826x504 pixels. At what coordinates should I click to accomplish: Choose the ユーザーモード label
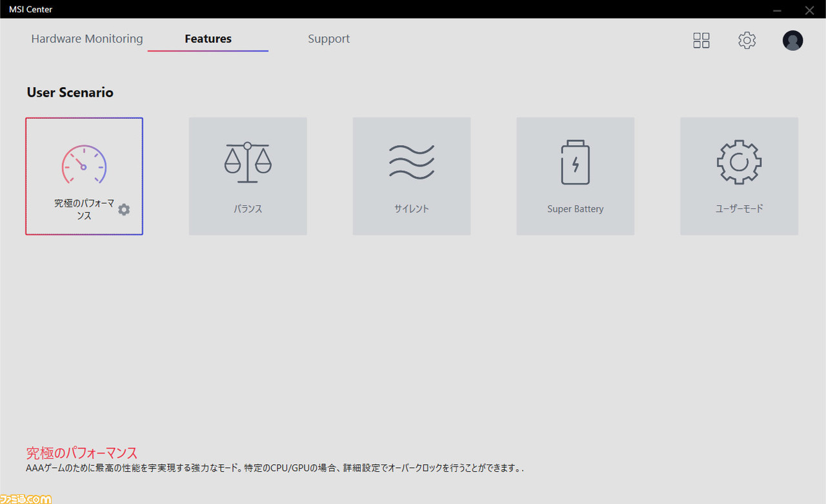[740, 209]
